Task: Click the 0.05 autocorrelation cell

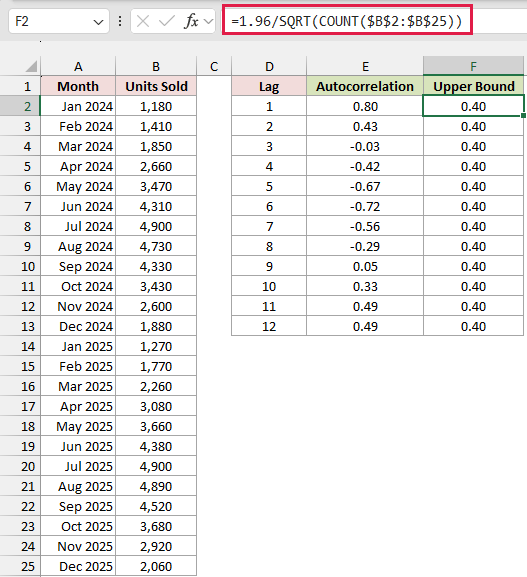Action: pos(365,266)
